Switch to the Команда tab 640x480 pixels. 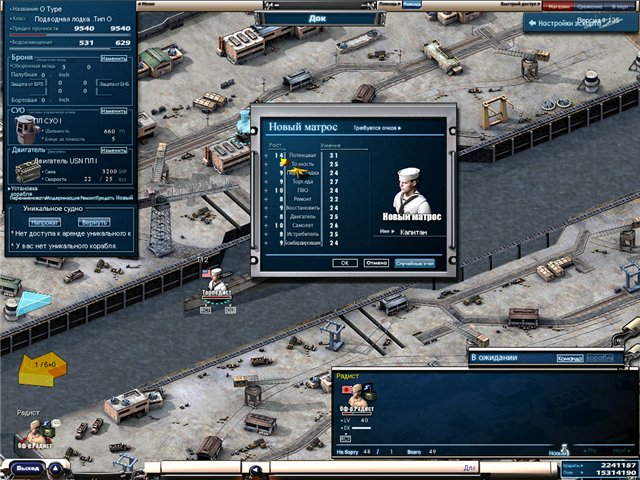[x=569, y=358]
